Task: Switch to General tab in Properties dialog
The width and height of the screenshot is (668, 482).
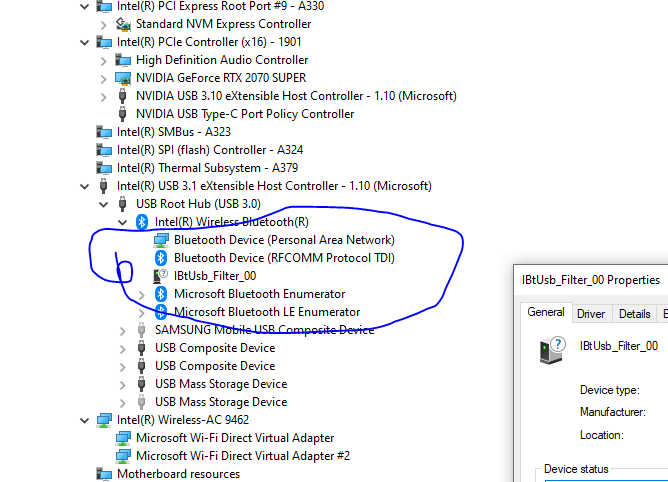Action: tap(546, 312)
